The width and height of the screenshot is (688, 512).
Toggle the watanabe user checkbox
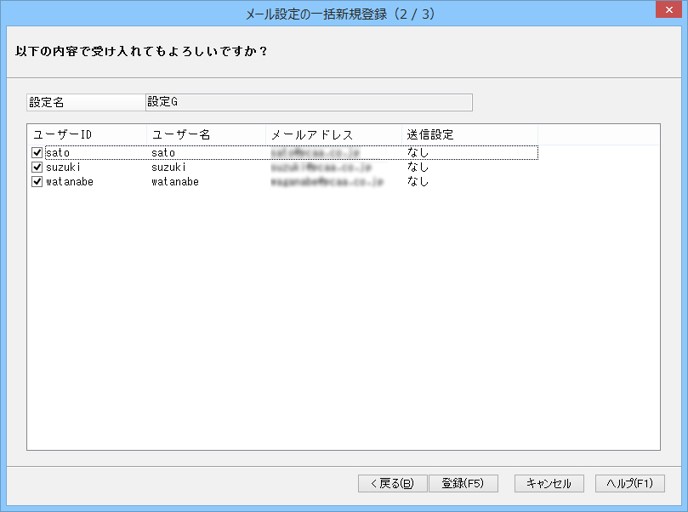tap(37, 182)
